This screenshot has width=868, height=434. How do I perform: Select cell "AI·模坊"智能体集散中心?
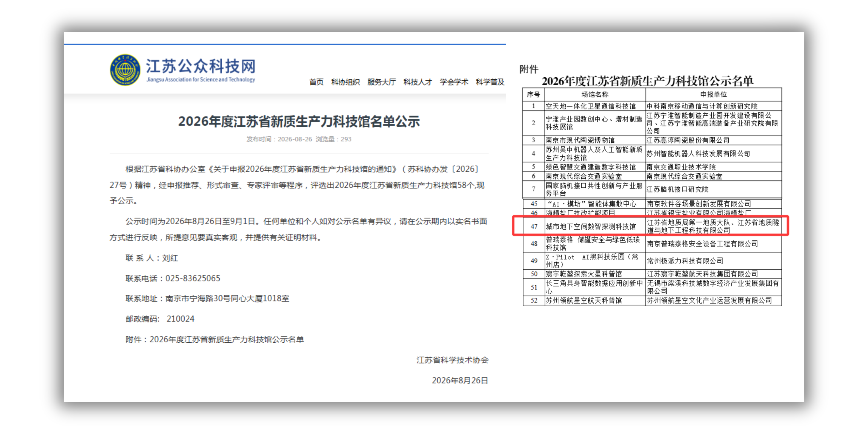[595, 204]
